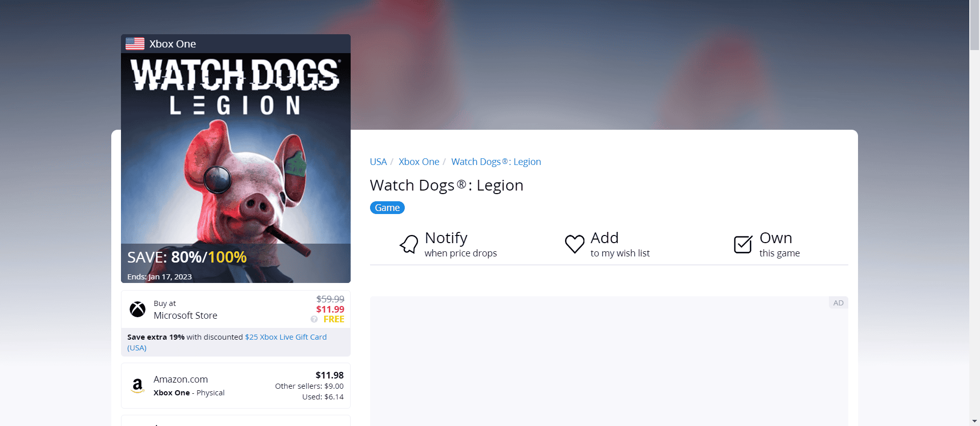Click the Notify when price drops text
Image resolution: width=980 pixels, height=426 pixels.
[460, 244]
